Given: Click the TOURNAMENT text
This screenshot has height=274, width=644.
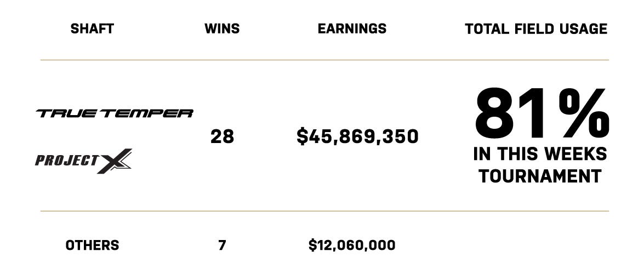Looking at the screenshot, I should (540, 176).
